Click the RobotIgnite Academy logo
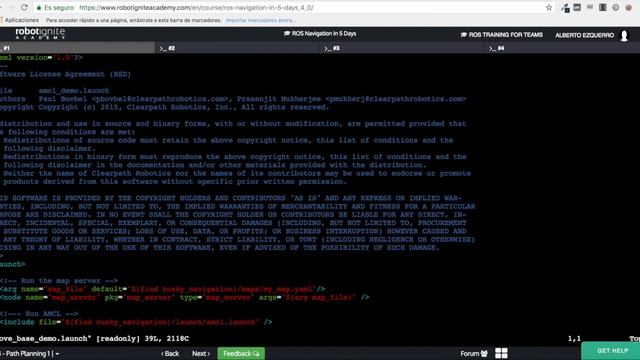Screen dimensions: 640x360 click(40, 33)
